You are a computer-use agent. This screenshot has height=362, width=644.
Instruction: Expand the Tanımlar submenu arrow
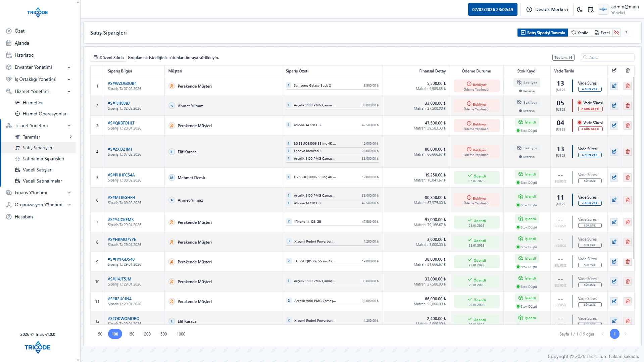pyautogui.click(x=70, y=137)
